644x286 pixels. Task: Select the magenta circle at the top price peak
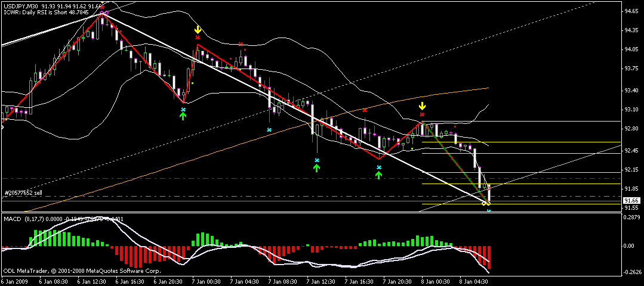tap(104, 13)
